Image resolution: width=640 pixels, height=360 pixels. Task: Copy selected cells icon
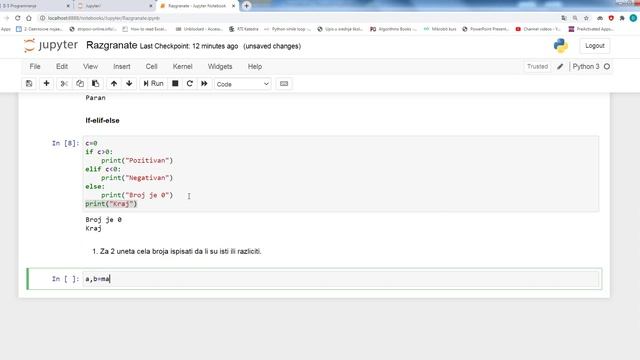(x=80, y=84)
